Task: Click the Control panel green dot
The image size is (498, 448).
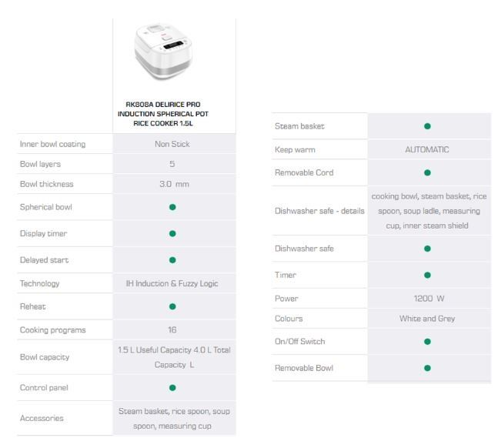Action: click(x=172, y=388)
